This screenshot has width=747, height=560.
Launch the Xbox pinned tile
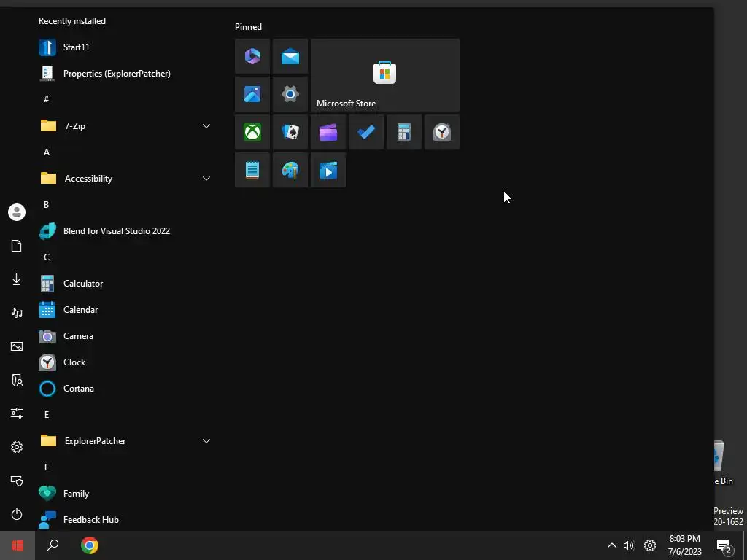tap(252, 132)
